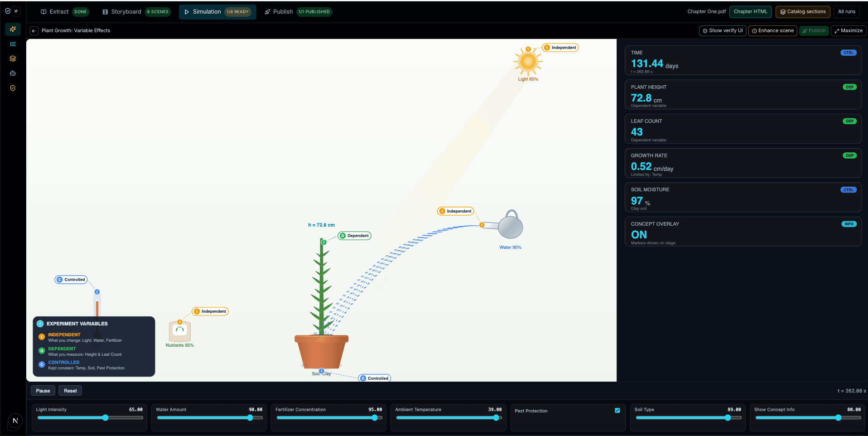Open the robot agent sidebar icon
This screenshot has height=436, width=868.
click(x=13, y=73)
